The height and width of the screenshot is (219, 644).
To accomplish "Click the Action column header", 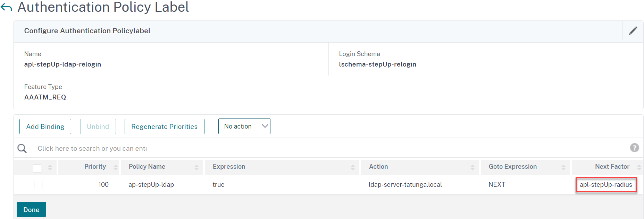I will (x=378, y=167).
